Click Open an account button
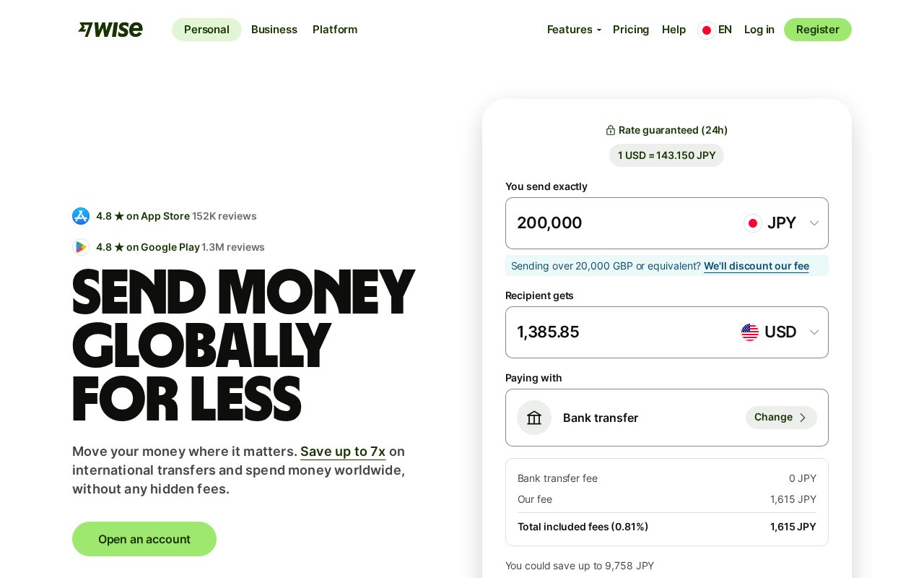The width and height of the screenshot is (924, 578). click(144, 539)
